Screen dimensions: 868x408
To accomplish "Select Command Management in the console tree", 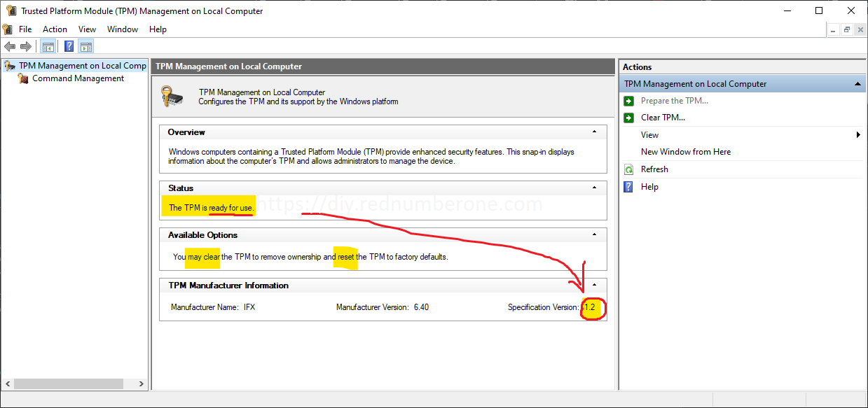I will [x=78, y=78].
